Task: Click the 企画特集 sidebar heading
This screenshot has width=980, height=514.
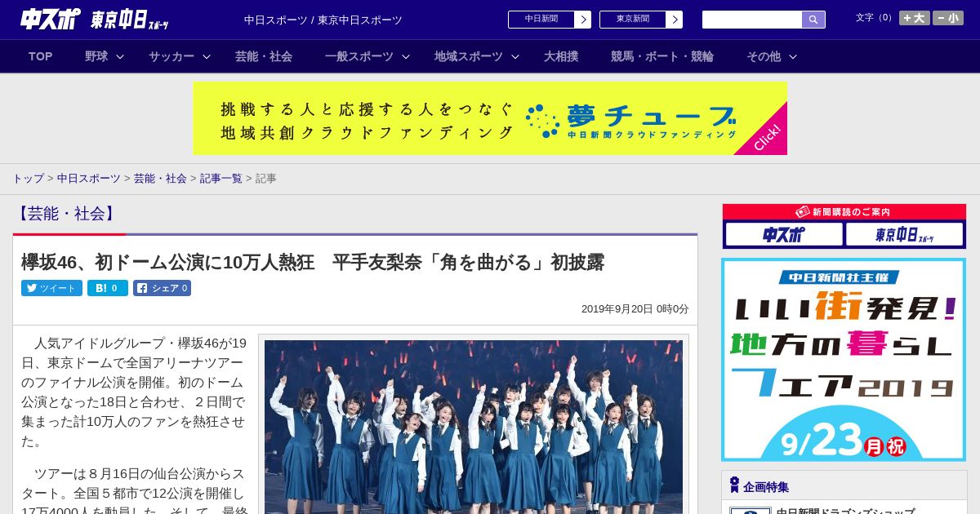Action: (x=766, y=487)
